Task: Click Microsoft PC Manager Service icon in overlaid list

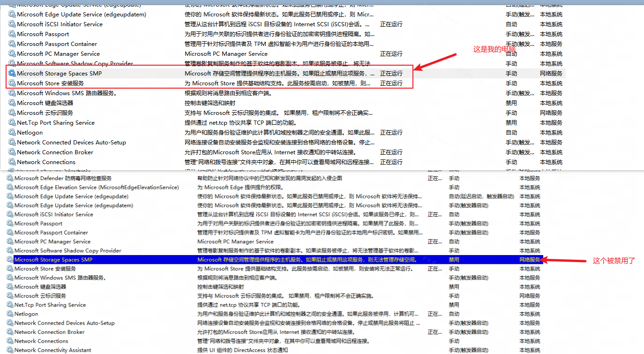Action: [x=12, y=53]
